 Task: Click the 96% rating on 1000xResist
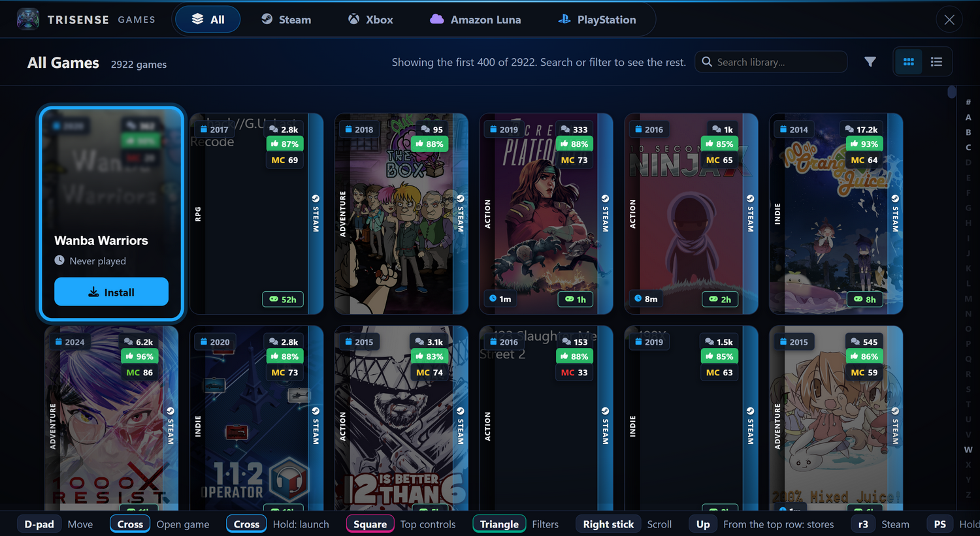tap(139, 356)
